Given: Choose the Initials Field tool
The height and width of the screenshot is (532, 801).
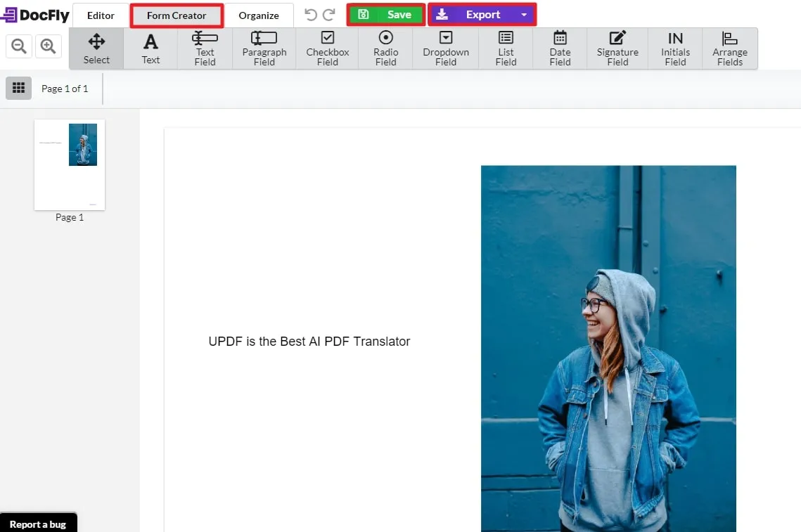Looking at the screenshot, I should [x=674, y=48].
